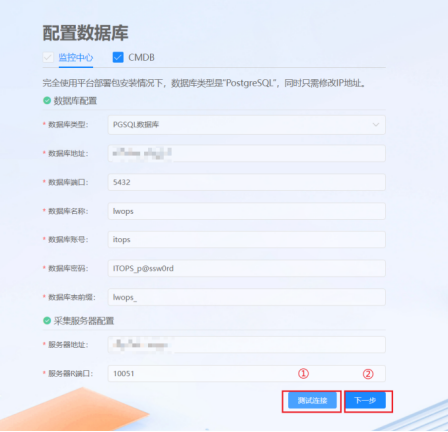Click the 采集服务器配置 section heading
Image resolution: width=448 pixels, height=432 pixels.
pos(84,321)
